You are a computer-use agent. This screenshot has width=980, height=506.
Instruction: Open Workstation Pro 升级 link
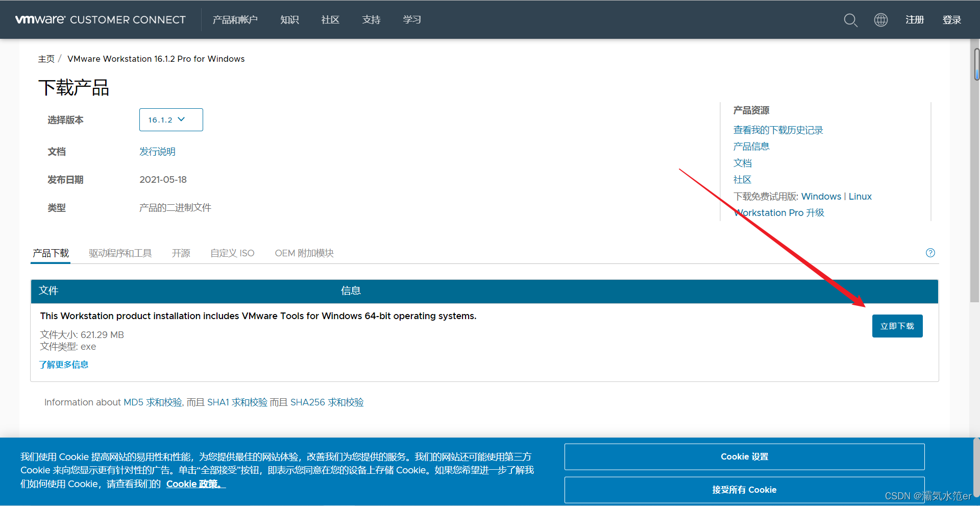[779, 213]
